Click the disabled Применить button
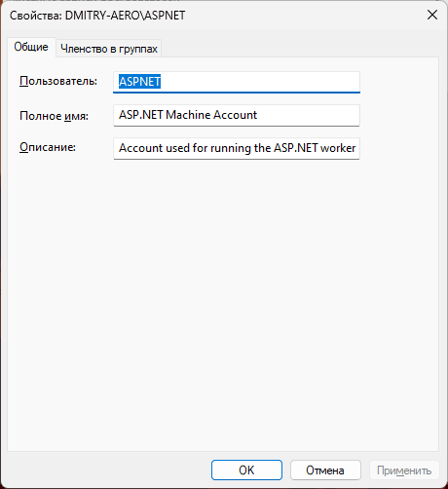This screenshot has height=489, width=448. (404, 470)
